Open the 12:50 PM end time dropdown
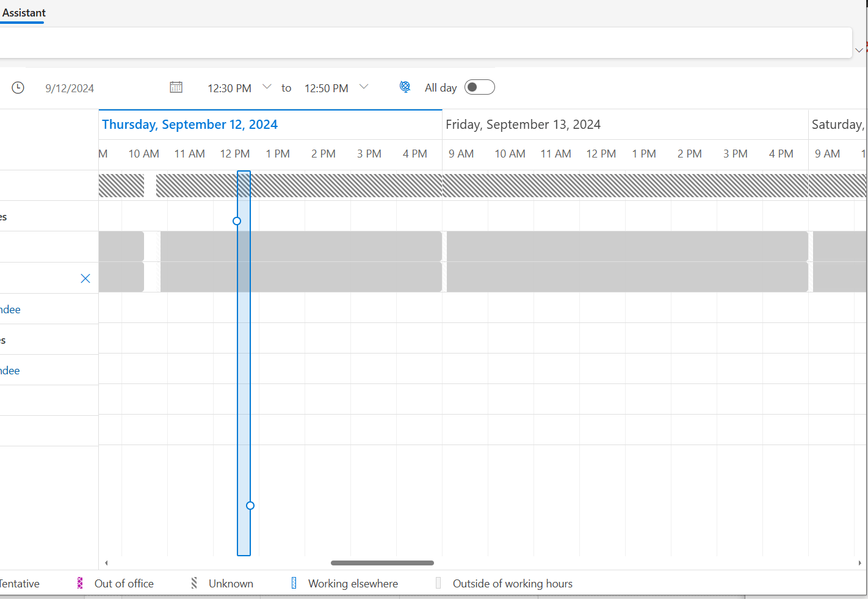Viewport: 868px width, 599px height. pyautogui.click(x=363, y=86)
